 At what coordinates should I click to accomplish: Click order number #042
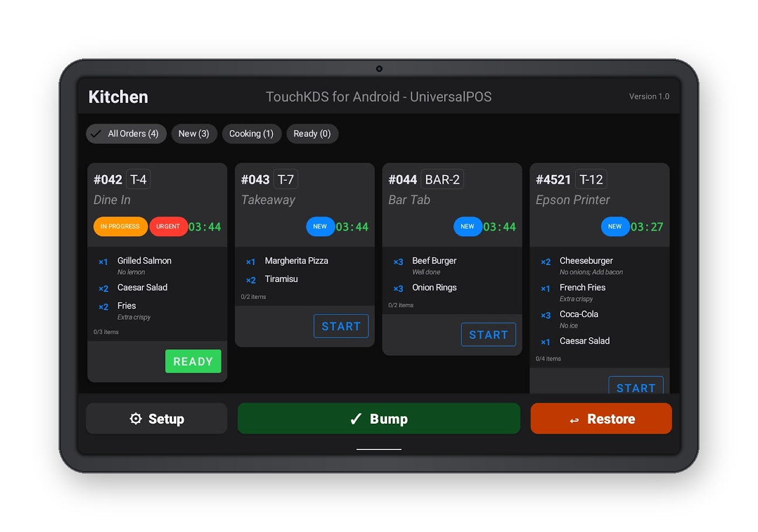(108, 180)
